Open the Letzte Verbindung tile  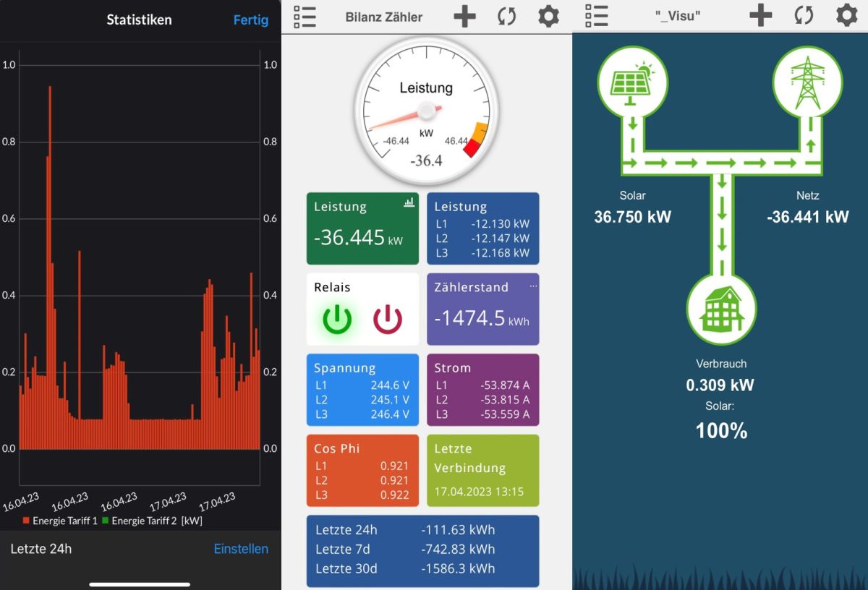pyautogui.click(x=483, y=470)
